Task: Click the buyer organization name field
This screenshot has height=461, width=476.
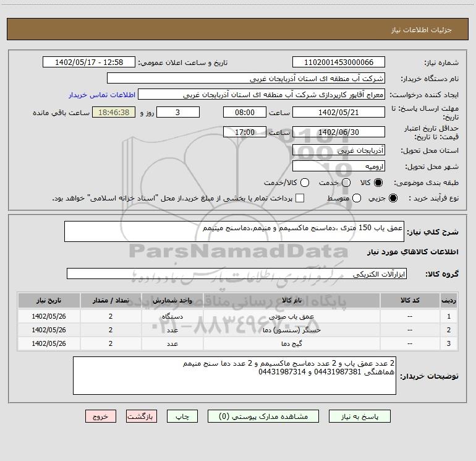Action: [x=246, y=78]
